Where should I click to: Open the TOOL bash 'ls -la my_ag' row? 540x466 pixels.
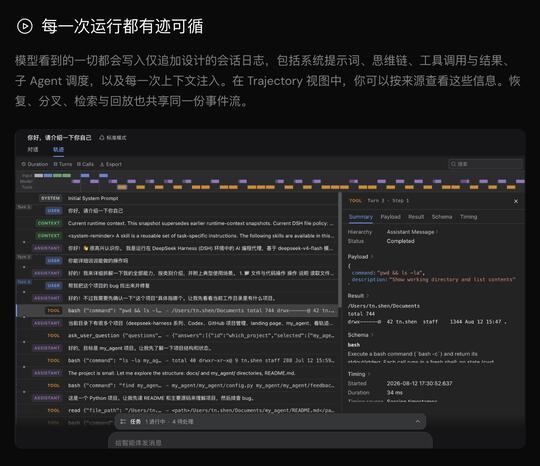[x=177, y=361]
